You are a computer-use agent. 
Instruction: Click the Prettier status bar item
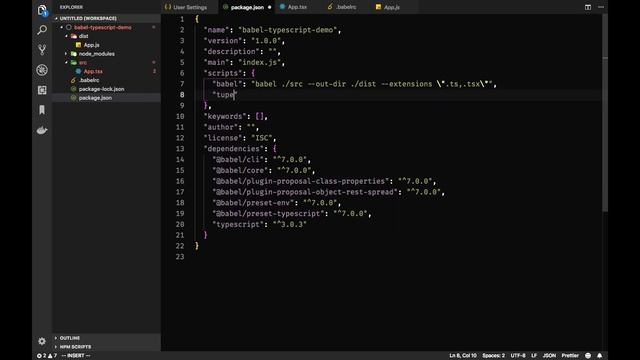[570, 356]
